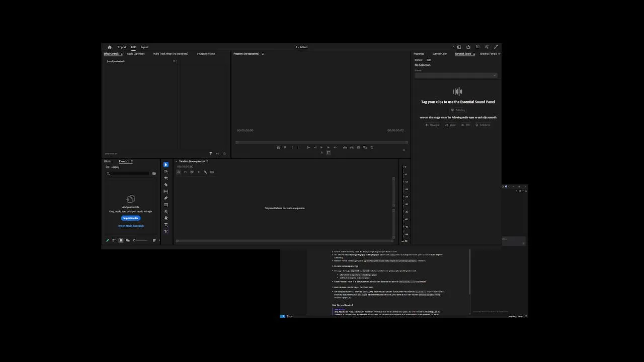The width and height of the screenshot is (644, 362).
Task: Toggle Snap in the Timeline
Action: [185, 172]
